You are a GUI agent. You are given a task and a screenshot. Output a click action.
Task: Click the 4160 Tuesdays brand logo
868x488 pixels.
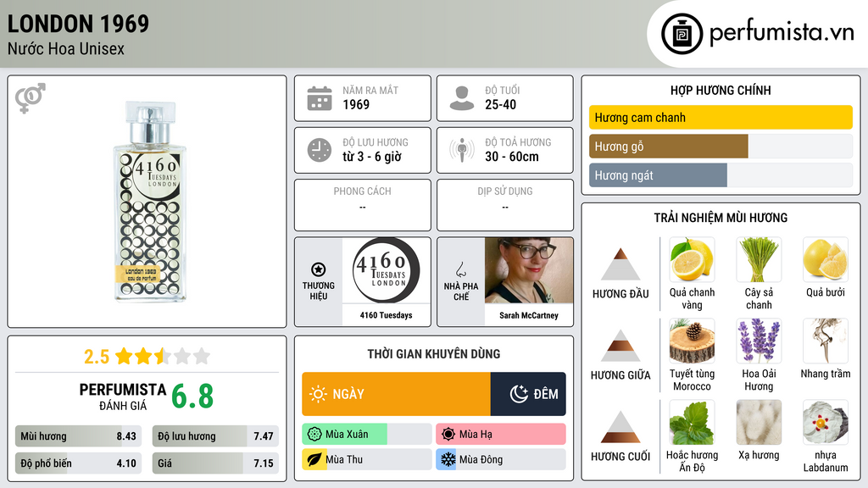[x=387, y=270]
